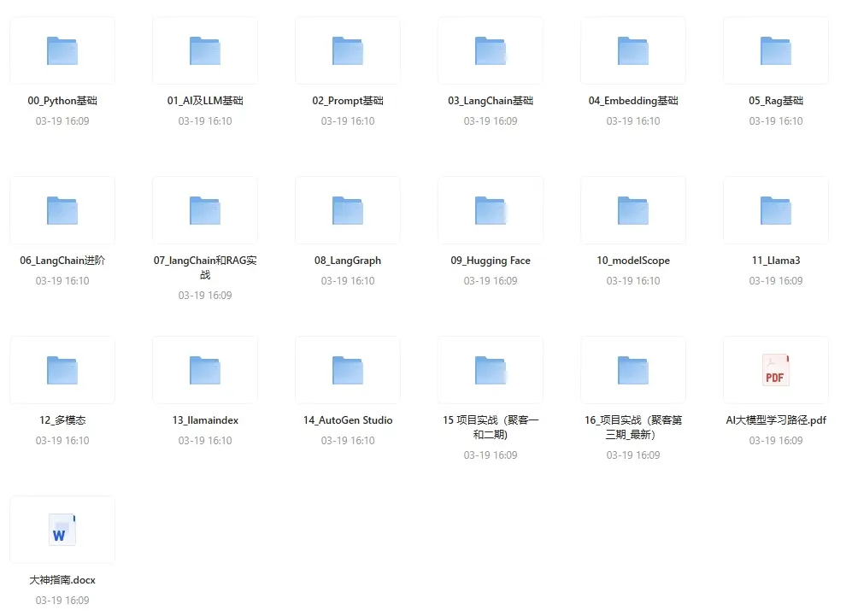Click the date under 11_Llama3
The image size is (858, 616).
[x=776, y=280]
